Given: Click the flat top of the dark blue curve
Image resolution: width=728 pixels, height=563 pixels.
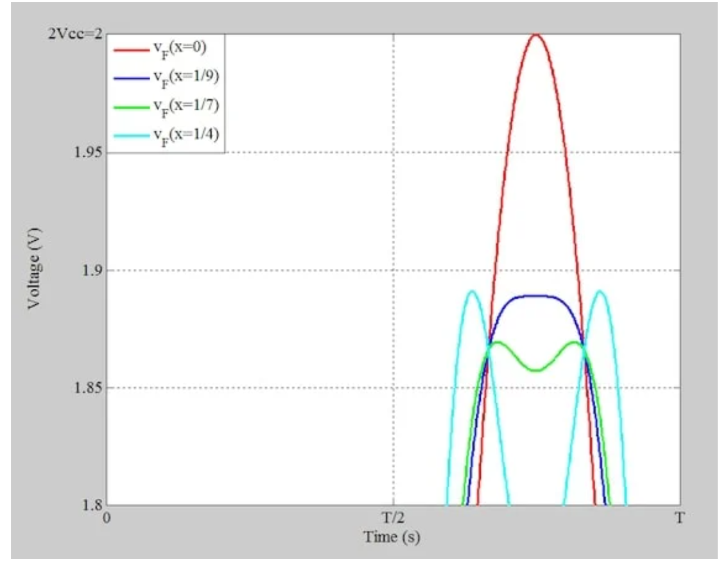Looking at the screenshot, I should [536, 296].
